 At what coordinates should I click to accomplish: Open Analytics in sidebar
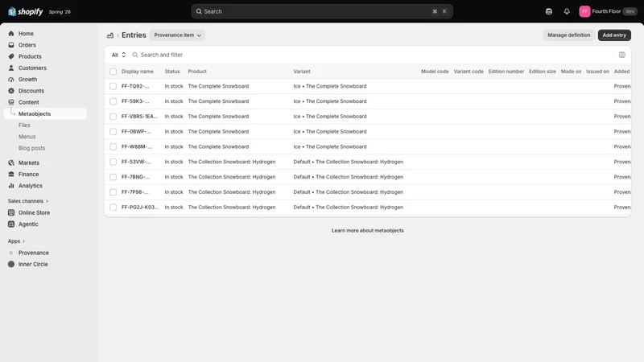31,186
